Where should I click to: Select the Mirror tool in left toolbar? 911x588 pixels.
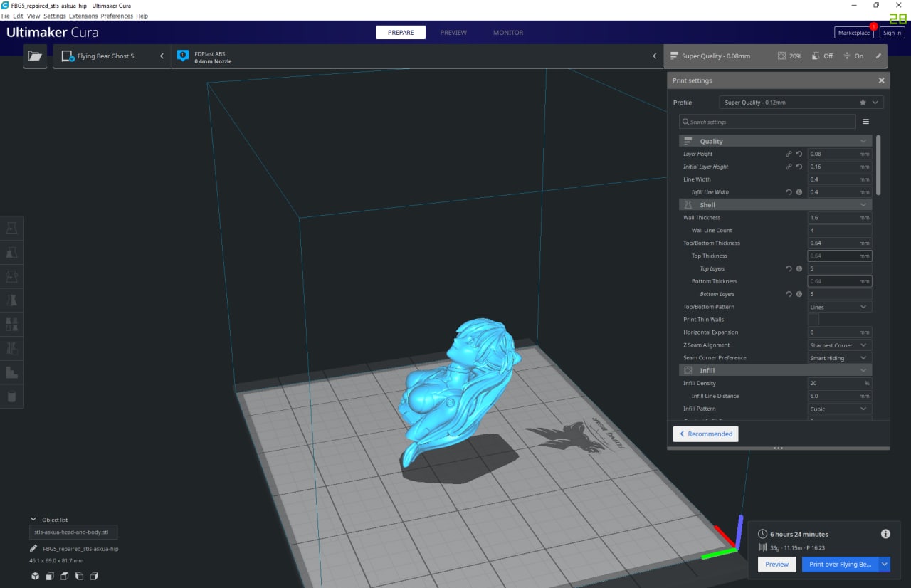pyautogui.click(x=11, y=300)
